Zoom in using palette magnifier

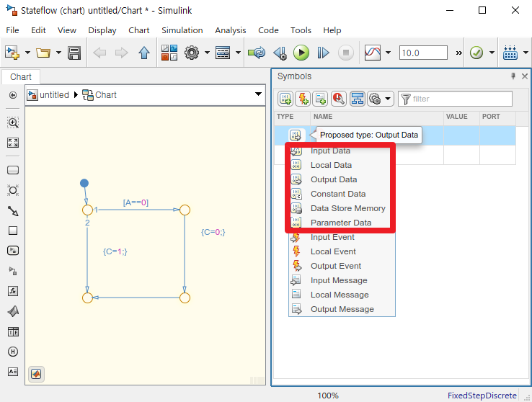(13, 122)
